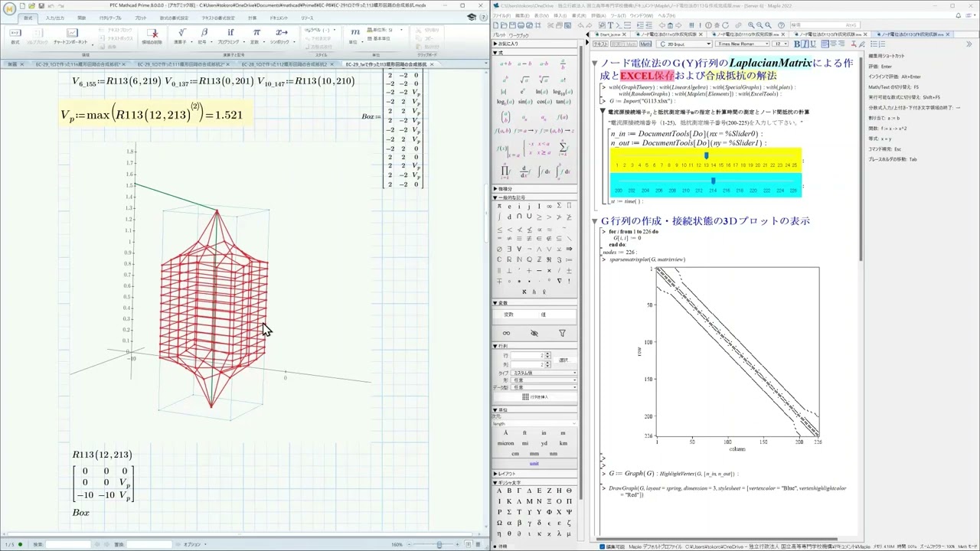This screenshot has height=551, width=980.
Task: Click the Maple help question mark icon
Action: point(781,24)
